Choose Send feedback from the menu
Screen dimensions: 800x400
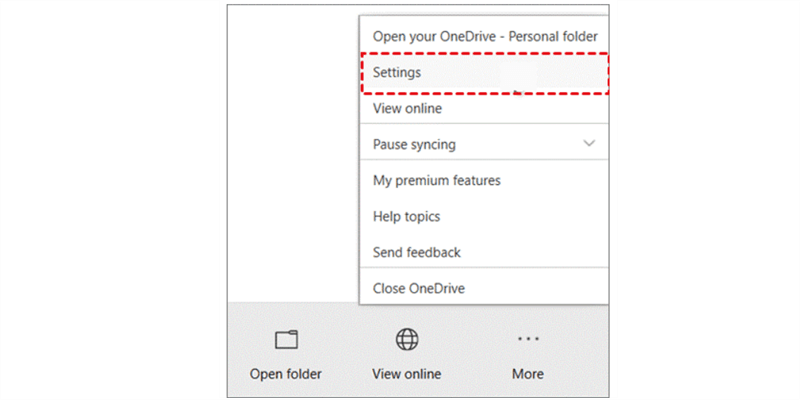tap(416, 253)
